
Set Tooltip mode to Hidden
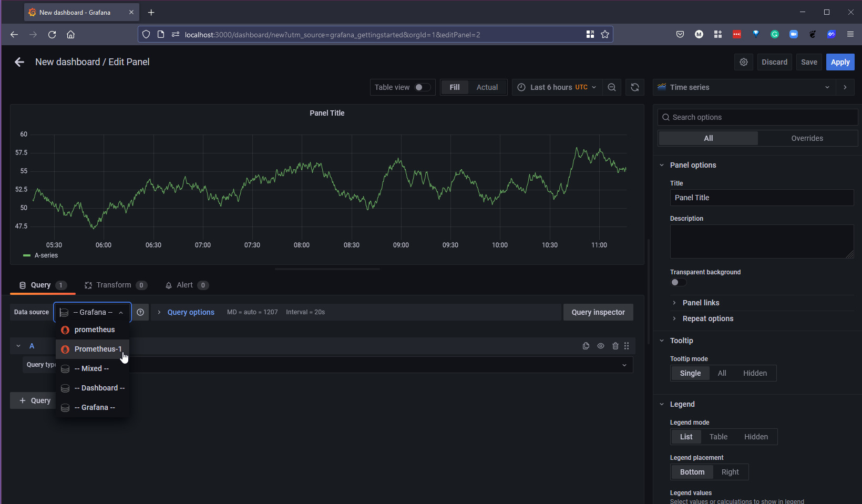point(755,373)
